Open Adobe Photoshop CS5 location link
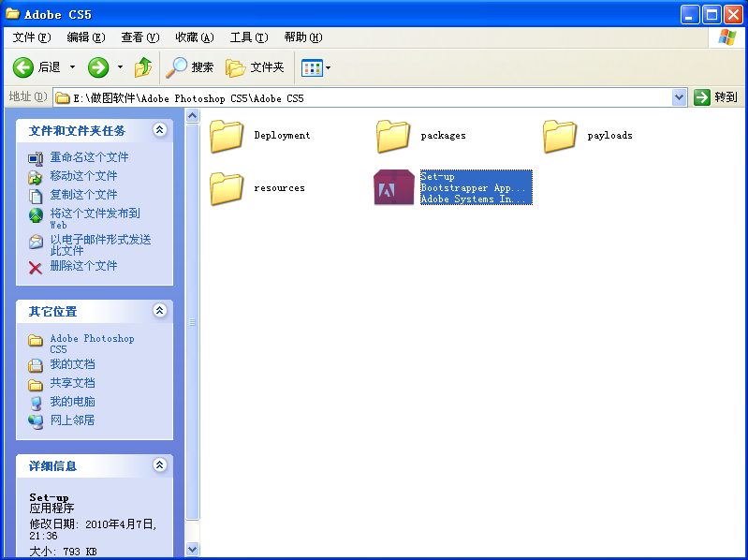The height and width of the screenshot is (560, 748). coord(92,344)
